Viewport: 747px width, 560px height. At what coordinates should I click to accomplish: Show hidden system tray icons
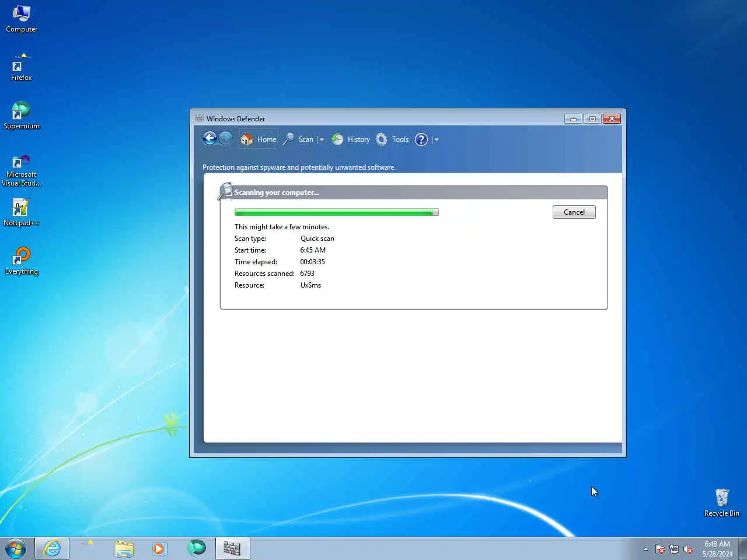click(645, 549)
